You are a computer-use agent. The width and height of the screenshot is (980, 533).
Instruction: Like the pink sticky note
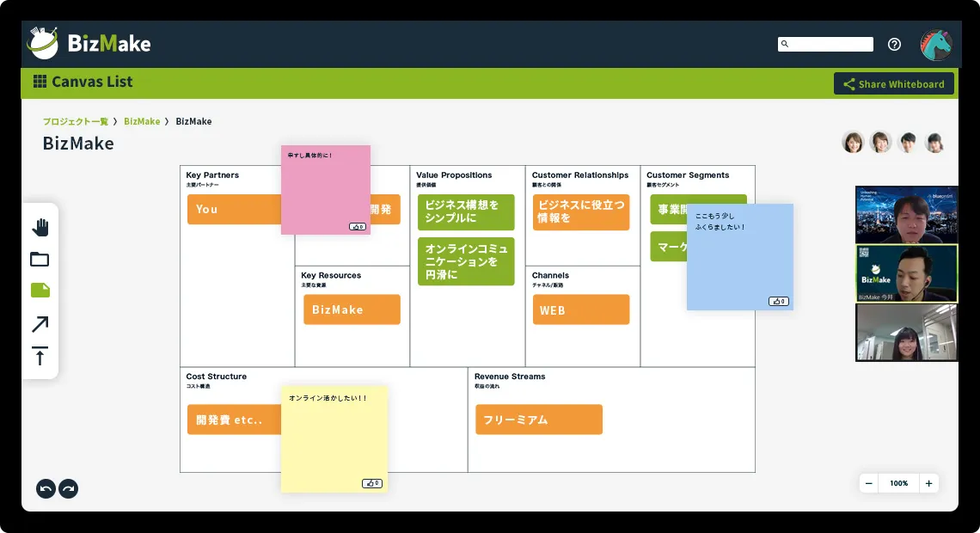[x=358, y=227]
